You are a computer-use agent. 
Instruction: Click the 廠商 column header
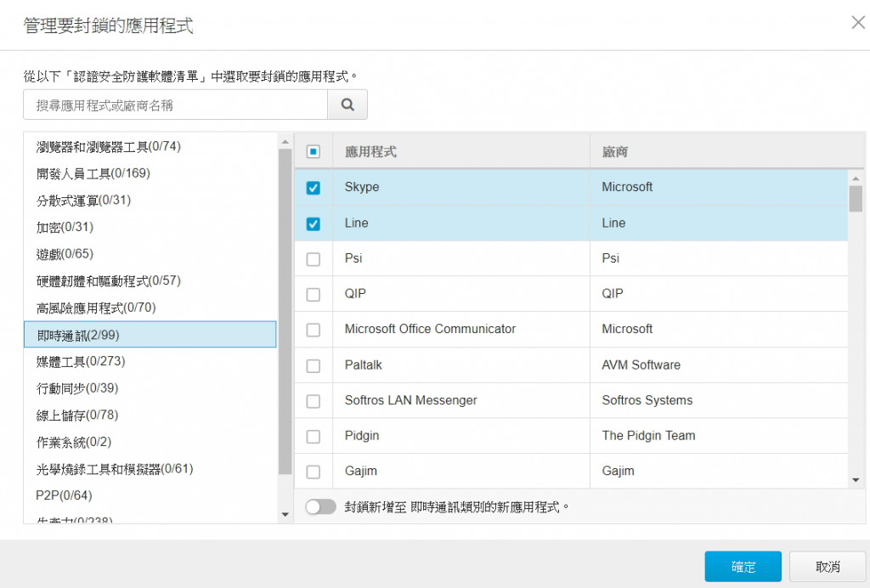(x=615, y=152)
